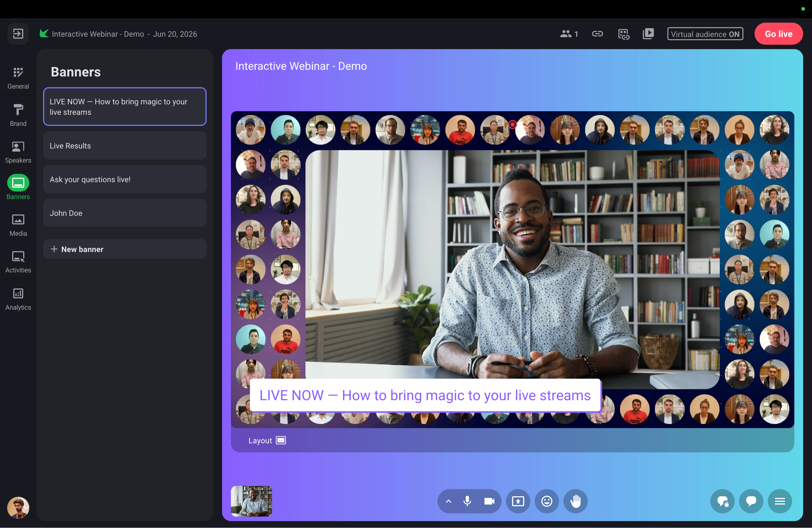This screenshot has height=528, width=812.
Task: Expand the audio device options chevron
Action: click(449, 501)
